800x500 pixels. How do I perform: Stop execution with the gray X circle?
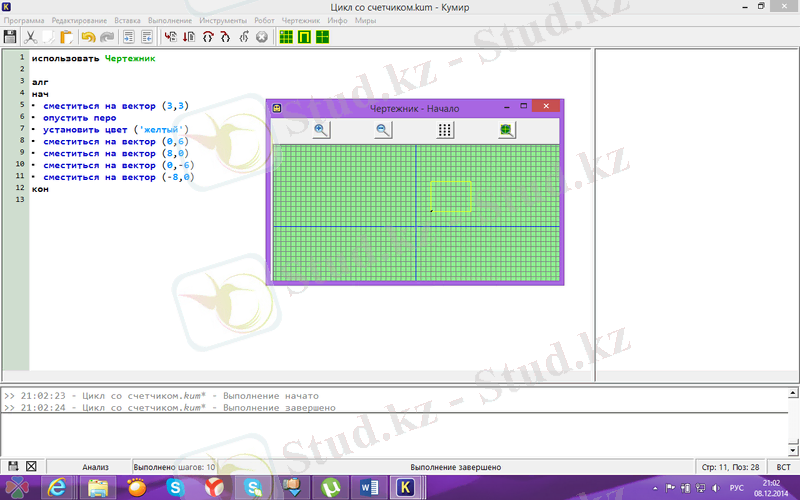click(262, 37)
